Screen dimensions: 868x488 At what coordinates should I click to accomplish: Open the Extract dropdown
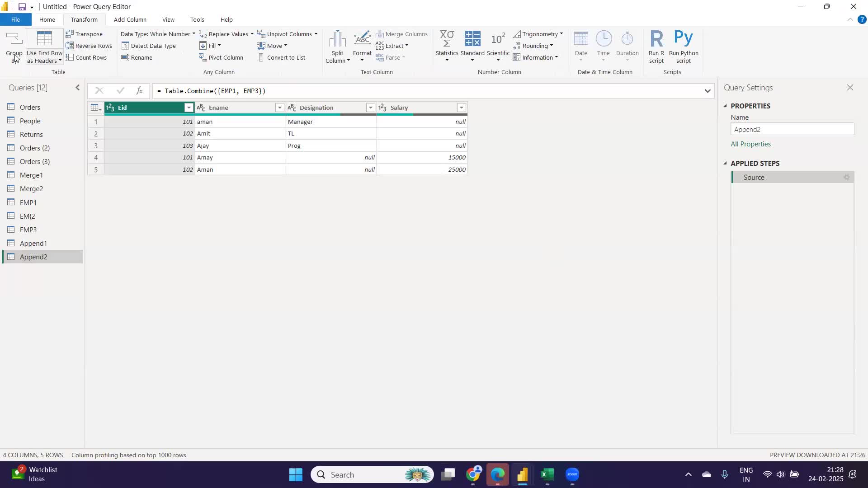tap(392, 46)
